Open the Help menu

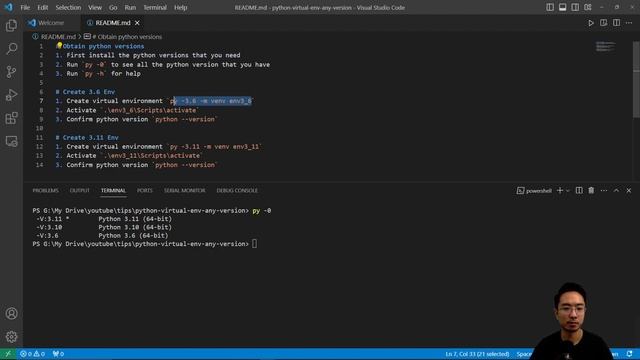(x=180, y=7)
